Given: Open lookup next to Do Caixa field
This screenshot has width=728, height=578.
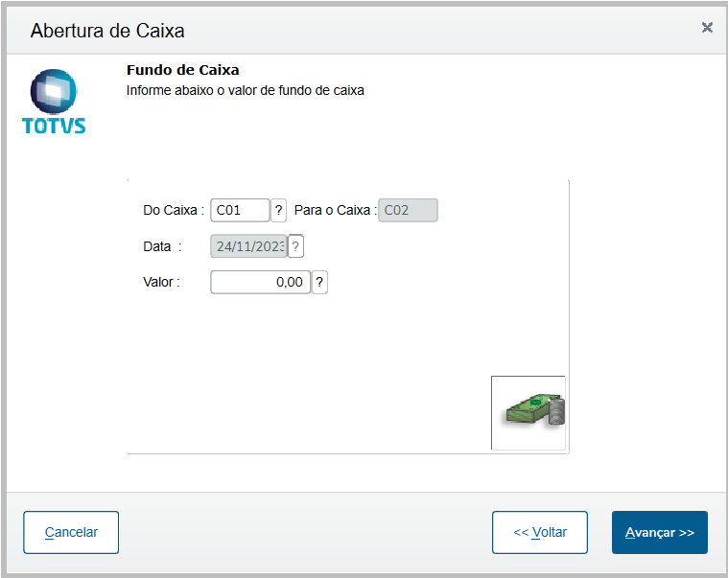Looking at the screenshot, I should pyautogui.click(x=279, y=210).
